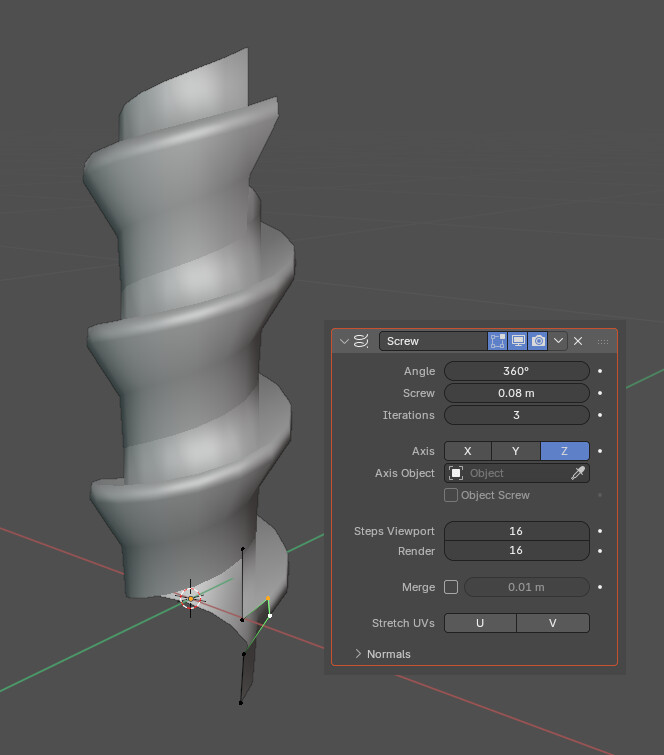Set screw axis to X
Image resolution: width=664 pixels, height=755 pixels.
[468, 451]
